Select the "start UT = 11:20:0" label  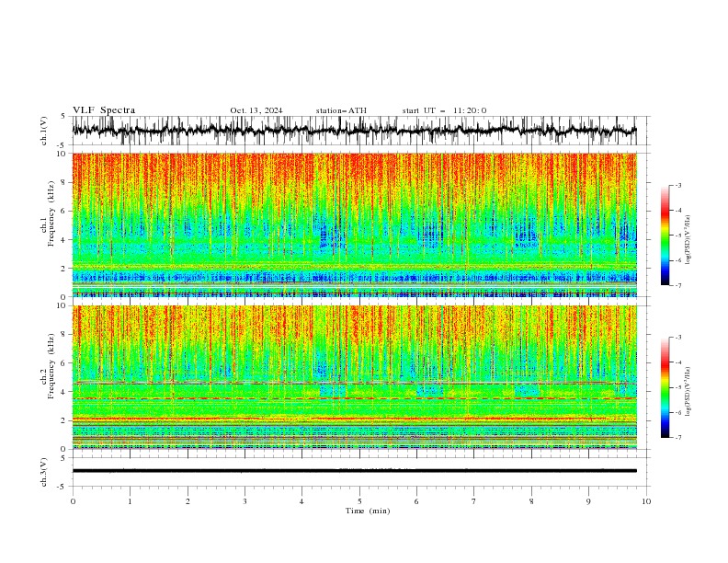coord(444,110)
